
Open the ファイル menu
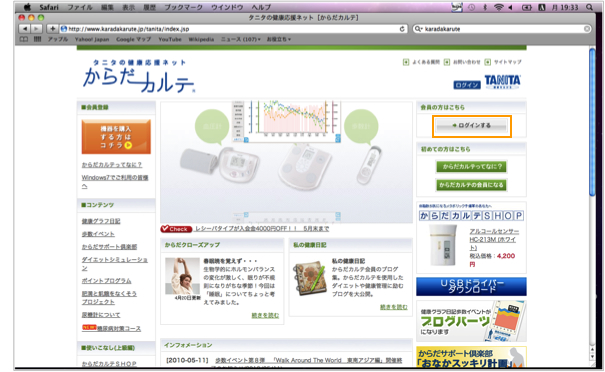(x=80, y=7)
